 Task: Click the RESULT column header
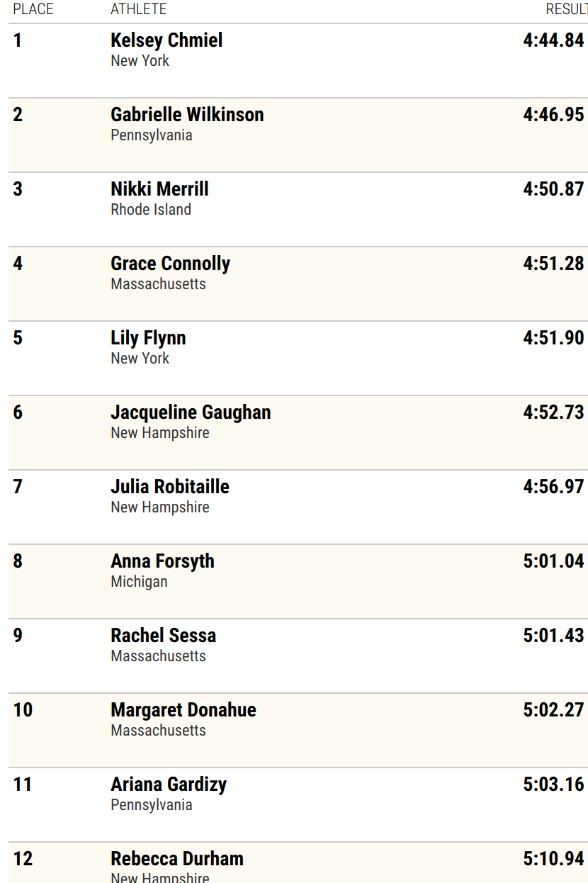pos(566,9)
